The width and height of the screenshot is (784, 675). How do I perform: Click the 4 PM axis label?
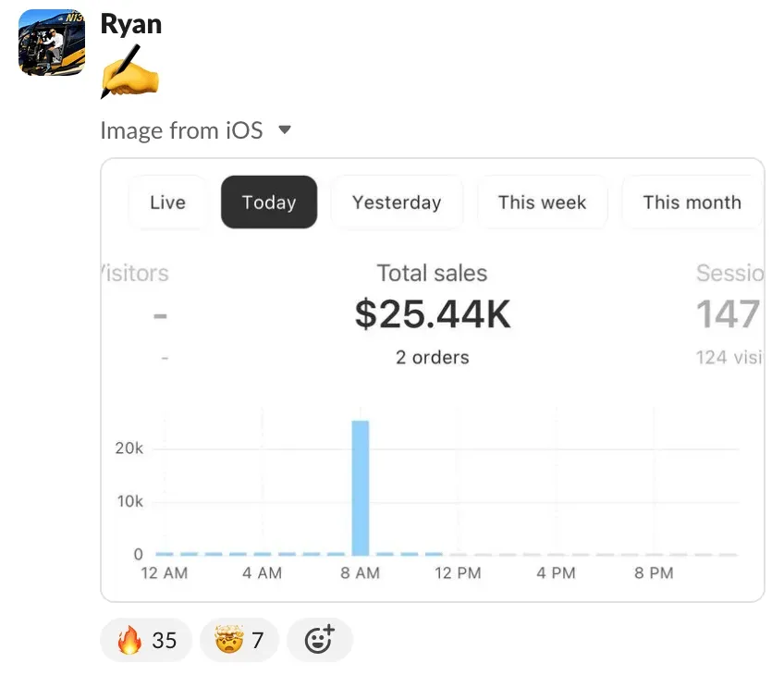click(x=556, y=572)
